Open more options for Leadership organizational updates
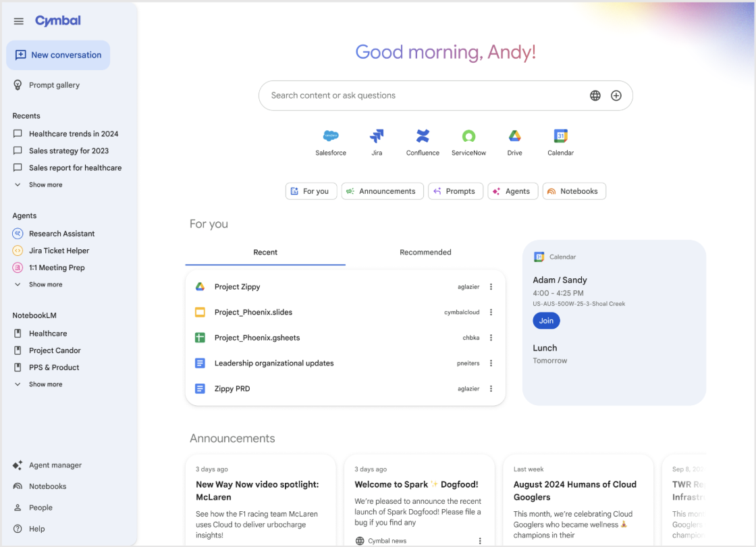 tap(491, 363)
